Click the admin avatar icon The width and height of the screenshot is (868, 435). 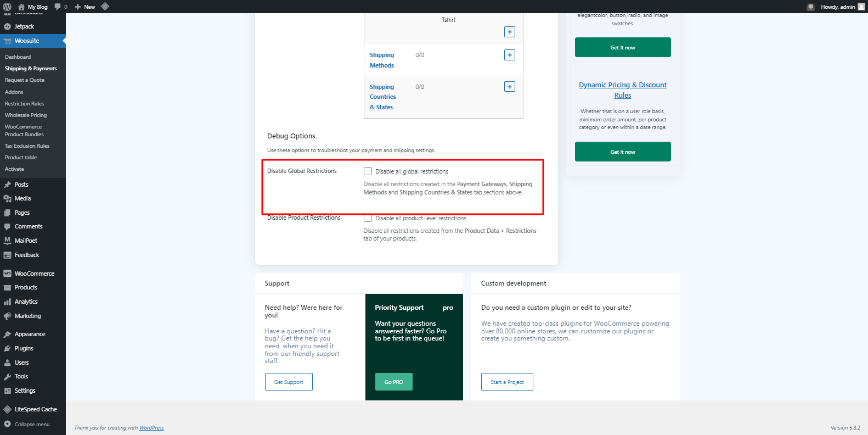click(x=861, y=7)
